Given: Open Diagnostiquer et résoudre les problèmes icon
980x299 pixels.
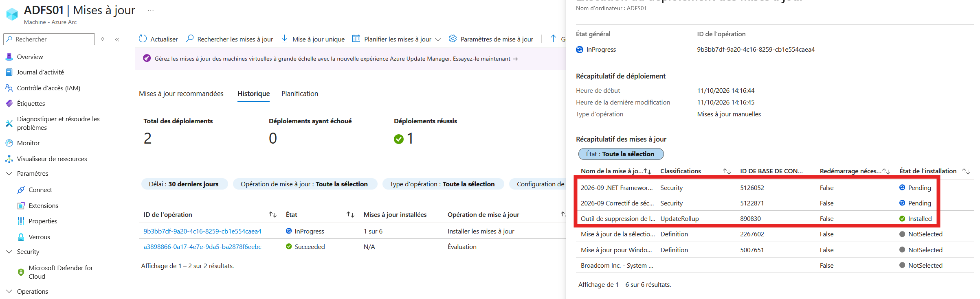Looking at the screenshot, I should (9, 123).
